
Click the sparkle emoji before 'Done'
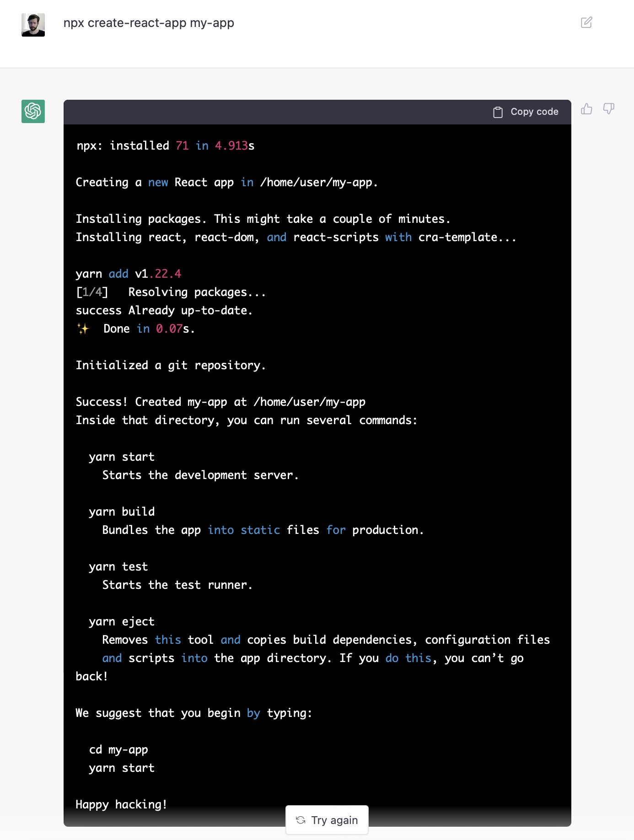coord(83,328)
